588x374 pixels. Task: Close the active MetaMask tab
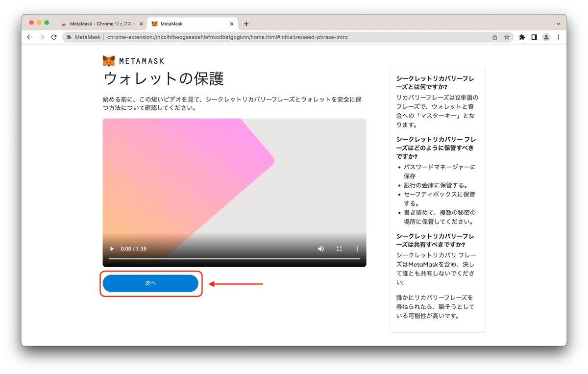click(232, 24)
